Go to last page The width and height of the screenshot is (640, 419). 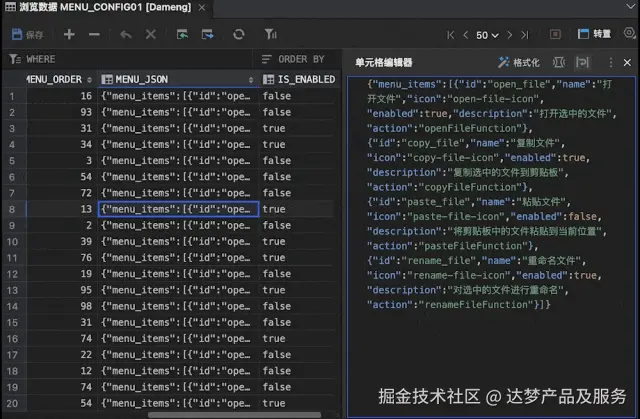(x=524, y=35)
